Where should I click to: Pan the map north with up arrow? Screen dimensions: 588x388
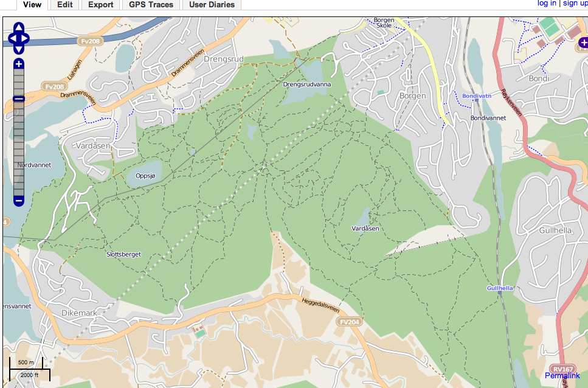tap(18, 29)
